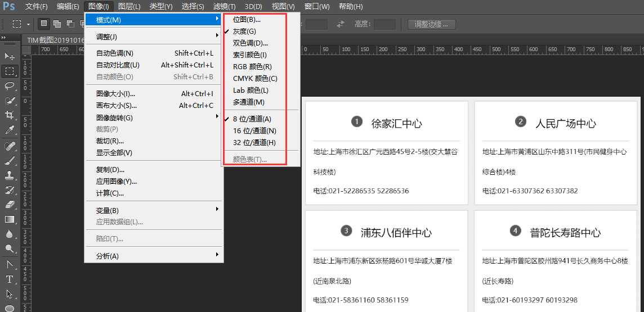Open the 模式(M) submenu

pyautogui.click(x=154, y=20)
